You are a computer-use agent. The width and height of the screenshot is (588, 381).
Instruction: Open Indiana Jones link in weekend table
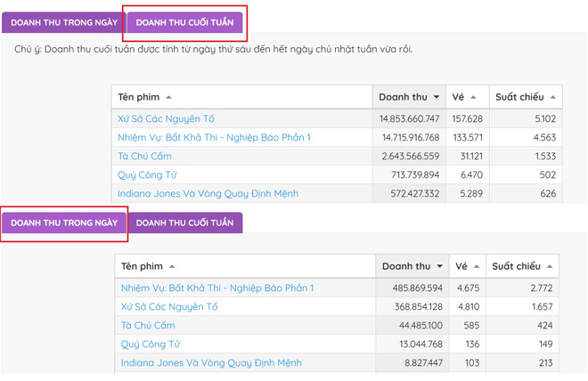point(208,193)
